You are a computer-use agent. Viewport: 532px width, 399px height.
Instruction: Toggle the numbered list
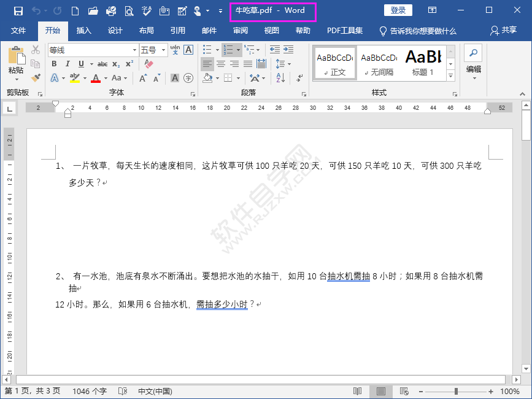(x=229, y=49)
